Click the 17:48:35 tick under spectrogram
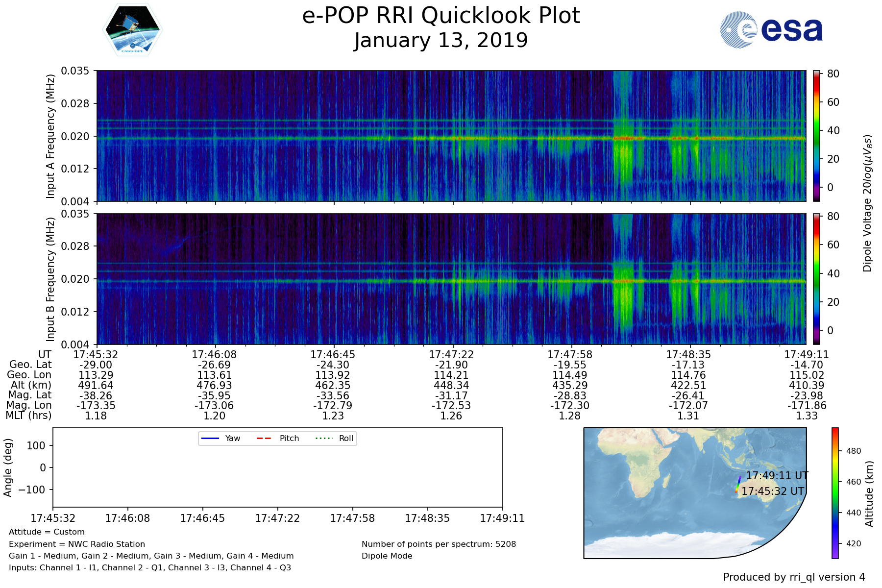 click(x=688, y=354)
